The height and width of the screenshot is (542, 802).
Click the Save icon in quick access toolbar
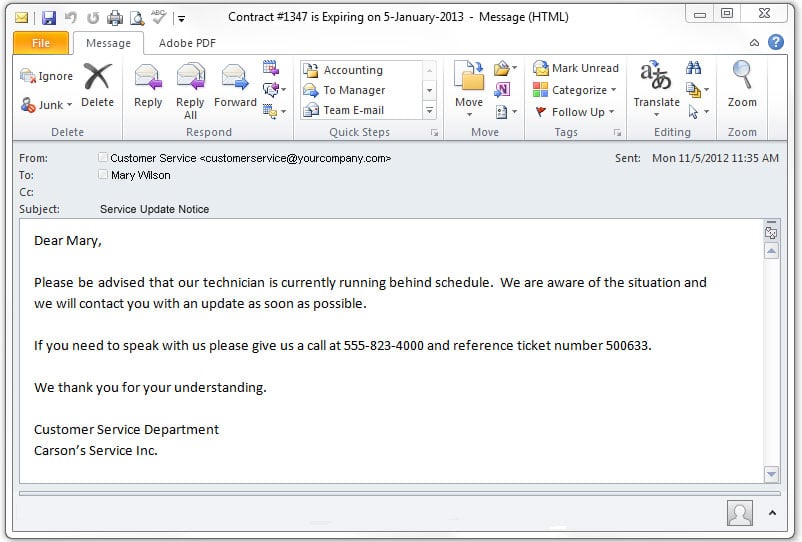pos(49,18)
